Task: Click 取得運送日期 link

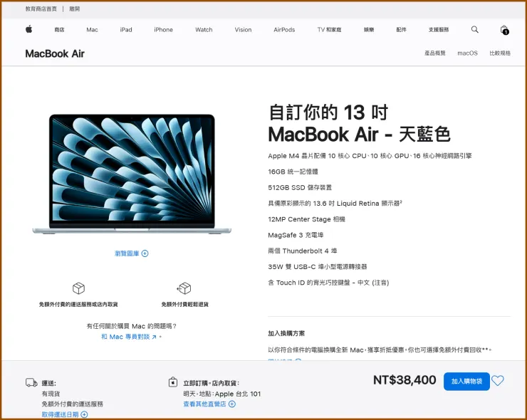Action: [60, 414]
